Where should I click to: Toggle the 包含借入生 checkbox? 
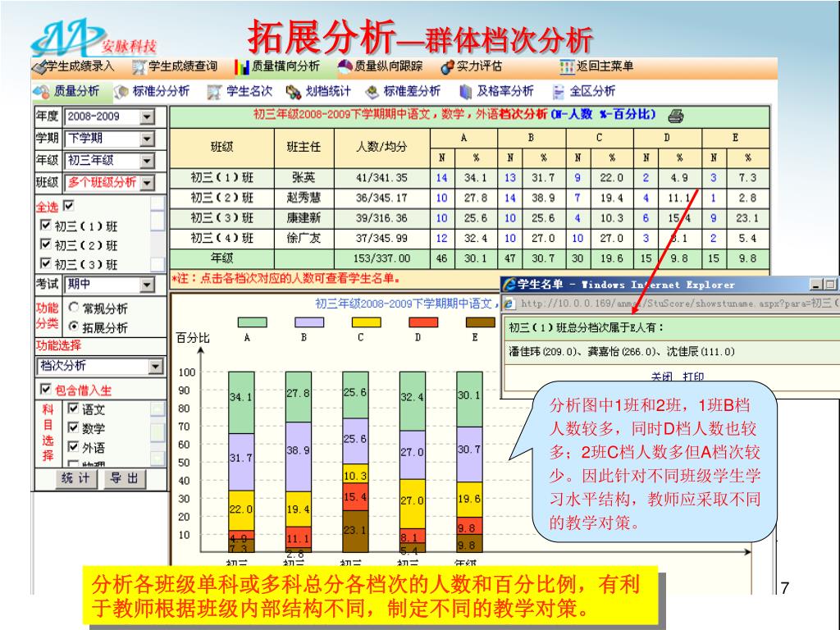tap(46, 389)
